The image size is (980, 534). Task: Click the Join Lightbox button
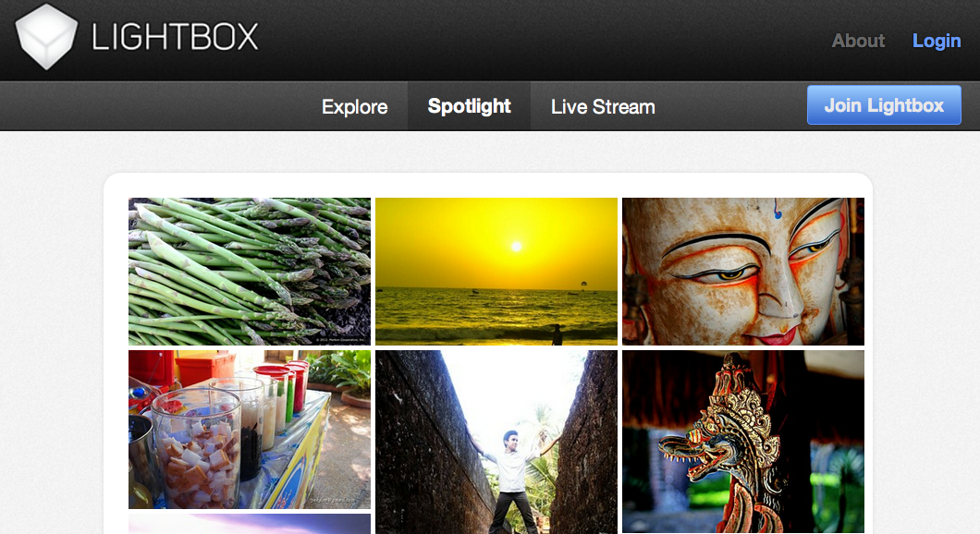884,105
